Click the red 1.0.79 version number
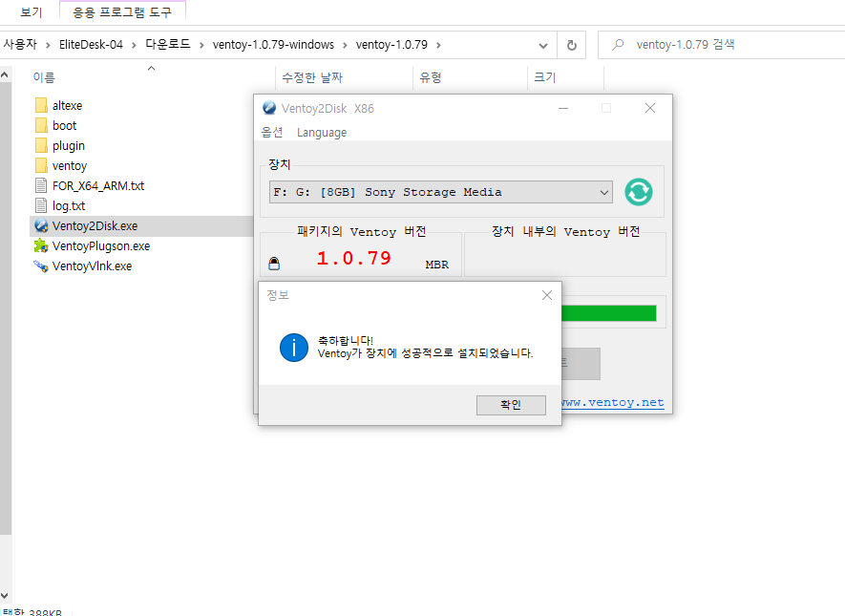845x616 pixels. pyautogui.click(x=354, y=258)
